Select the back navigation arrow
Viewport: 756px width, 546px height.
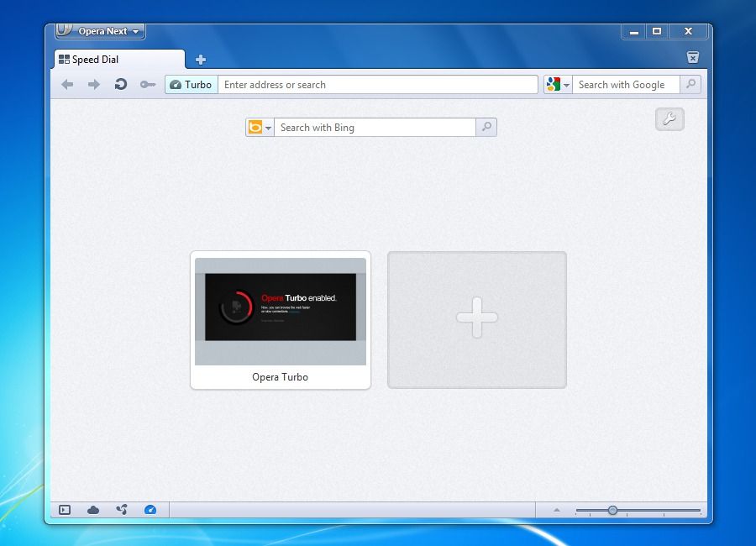point(66,84)
